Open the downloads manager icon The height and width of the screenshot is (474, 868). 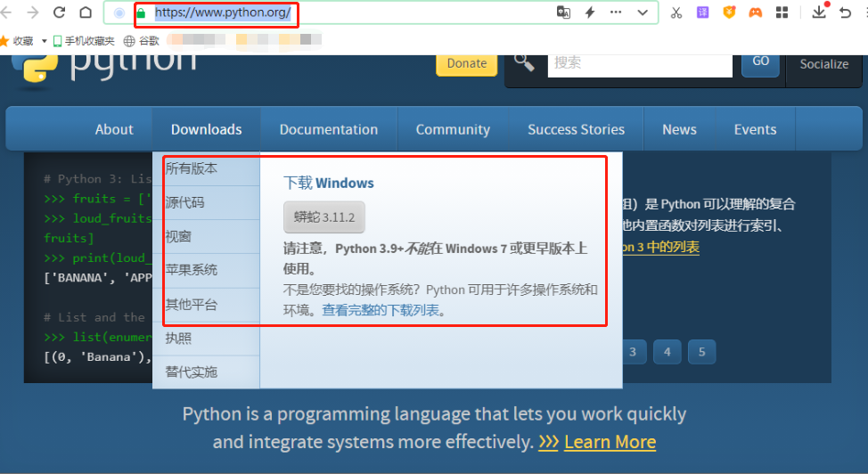click(819, 12)
